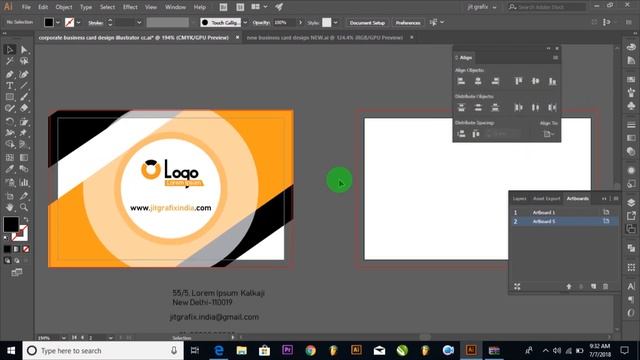Expand opacity slider arrow

301,22
